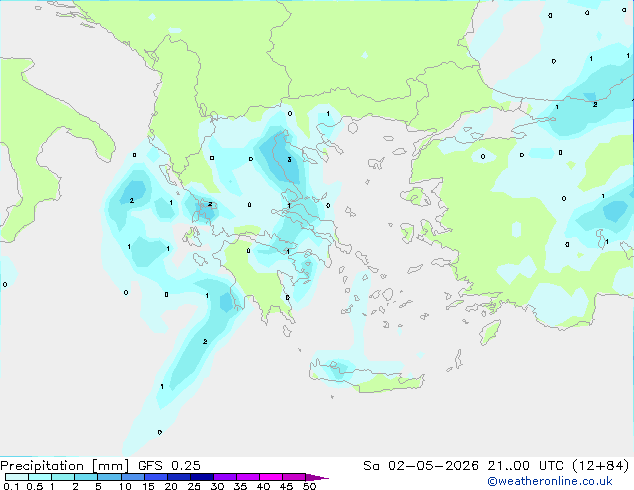Click the '0.5' legend scale label
This screenshot has width=634, height=490.
[35, 486]
